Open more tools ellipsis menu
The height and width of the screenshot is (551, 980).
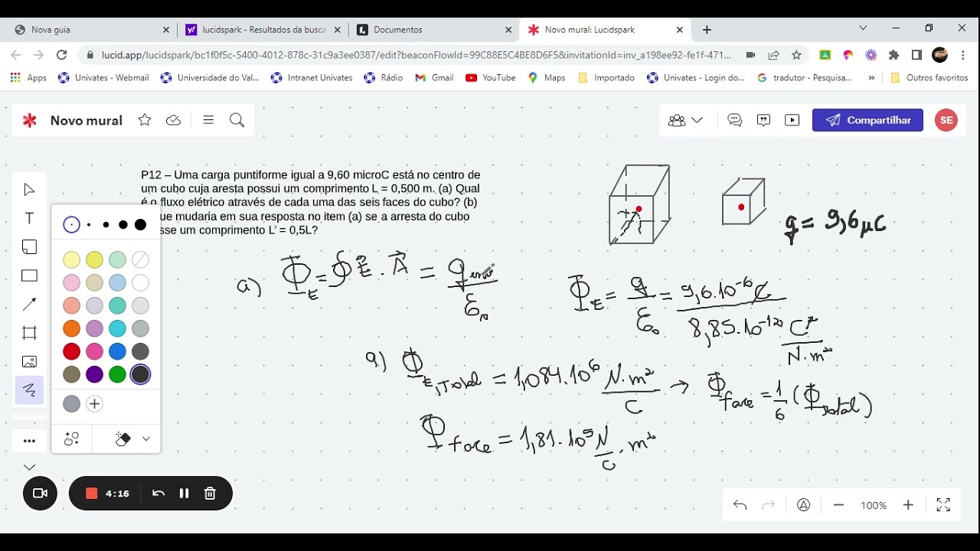click(x=29, y=441)
